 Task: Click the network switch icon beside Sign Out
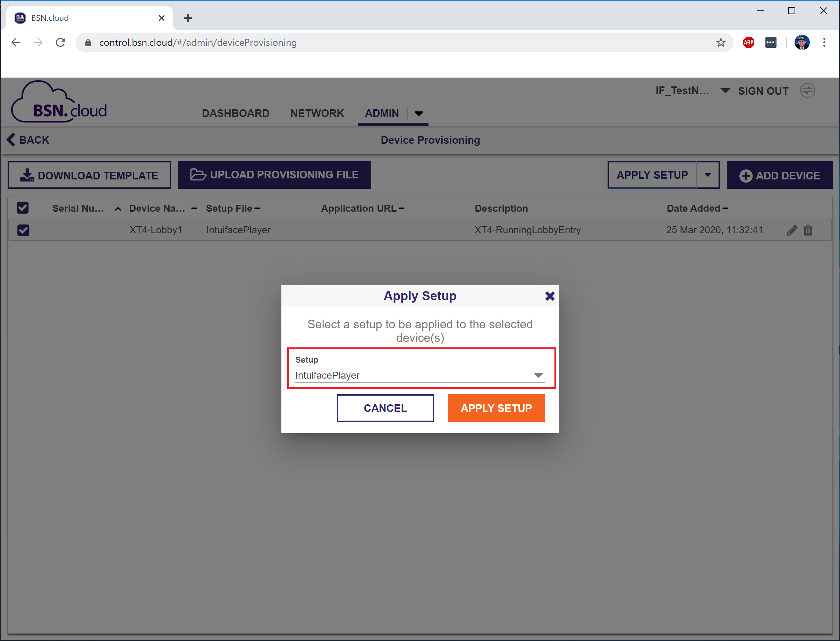(x=808, y=91)
